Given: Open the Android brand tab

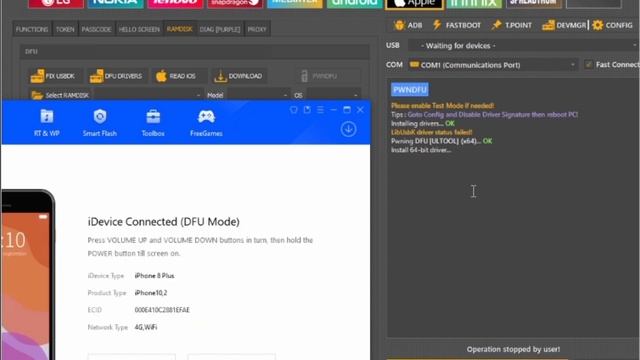Looking at the screenshot, I should click(354, 4).
